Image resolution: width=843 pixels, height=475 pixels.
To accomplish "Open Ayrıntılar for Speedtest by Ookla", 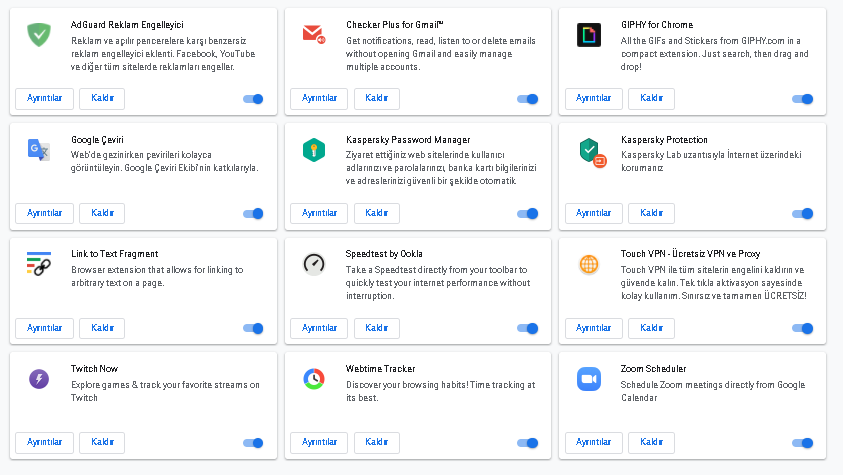I will [x=319, y=328].
